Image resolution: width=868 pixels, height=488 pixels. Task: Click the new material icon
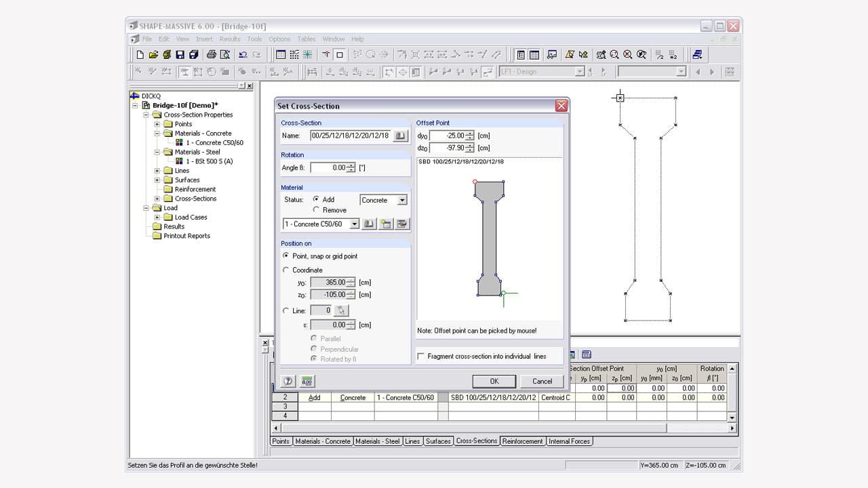pyautogui.click(x=386, y=224)
